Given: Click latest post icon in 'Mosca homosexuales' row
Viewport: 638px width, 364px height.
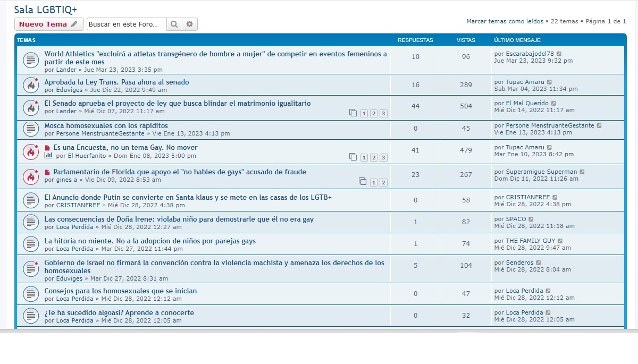Looking at the screenshot, I should tap(599, 125).
